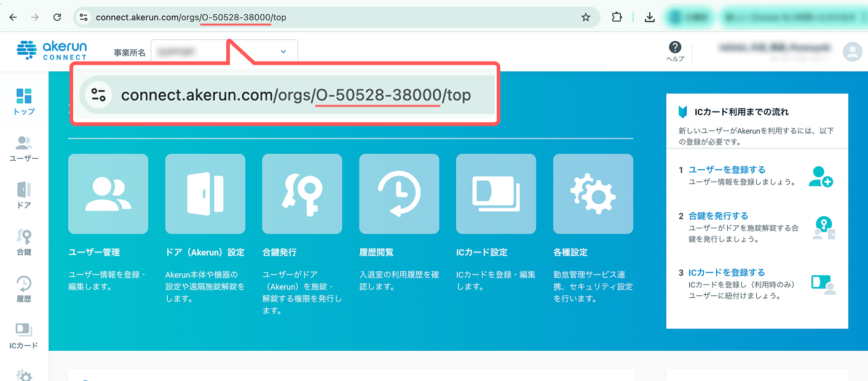Click the browser address bar URL
Screen dimensions: 868x381
(x=191, y=17)
